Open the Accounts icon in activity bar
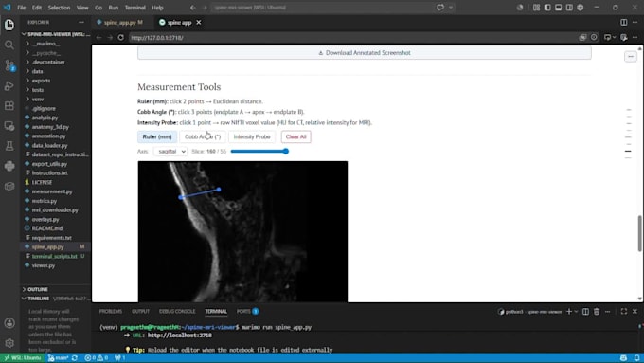Screen dimensions: 644x363 pyautogui.click(x=9, y=323)
